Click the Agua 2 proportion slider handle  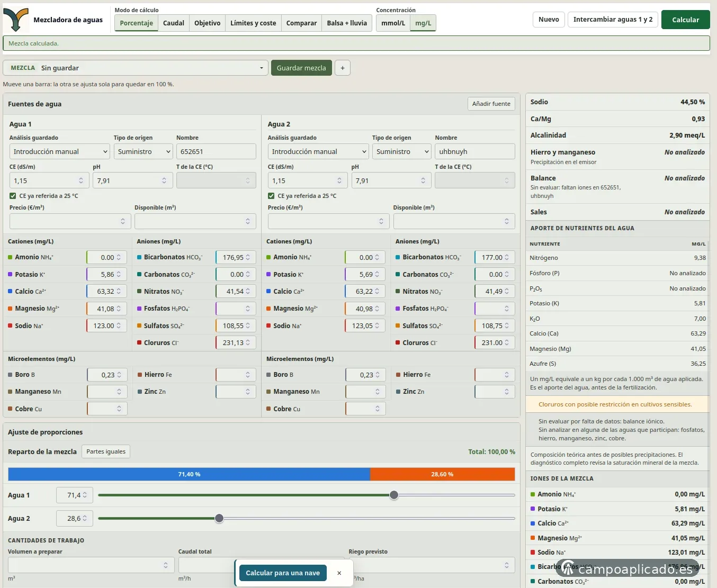(x=219, y=518)
